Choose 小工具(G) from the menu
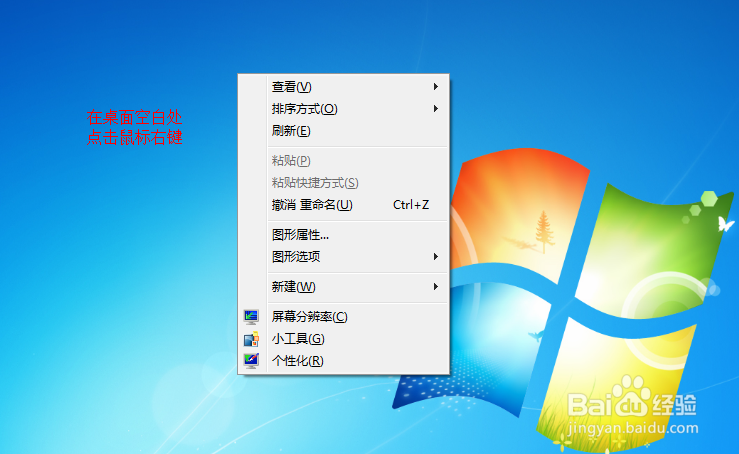 point(343,339)
